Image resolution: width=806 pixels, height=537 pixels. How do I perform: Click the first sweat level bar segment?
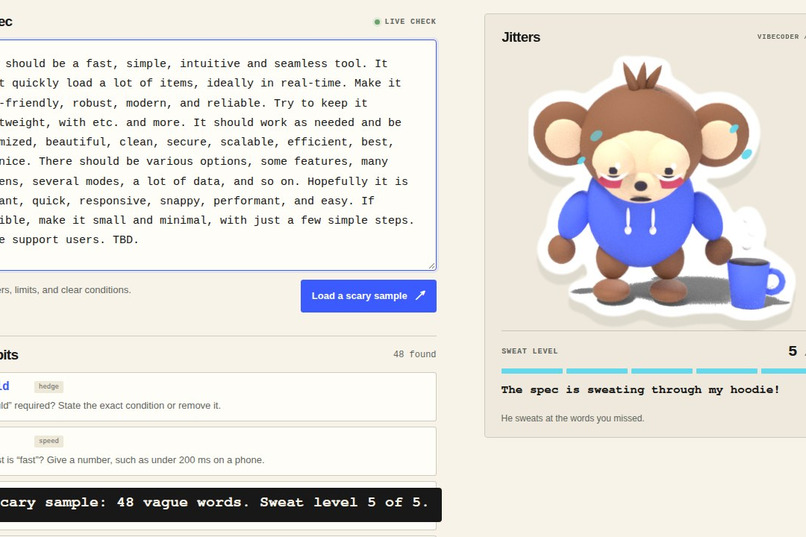(x=532, y=371)
